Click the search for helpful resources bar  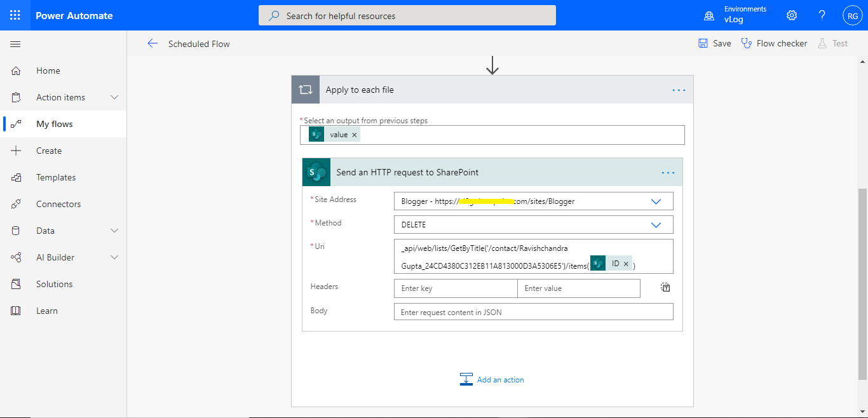[407, 15]
